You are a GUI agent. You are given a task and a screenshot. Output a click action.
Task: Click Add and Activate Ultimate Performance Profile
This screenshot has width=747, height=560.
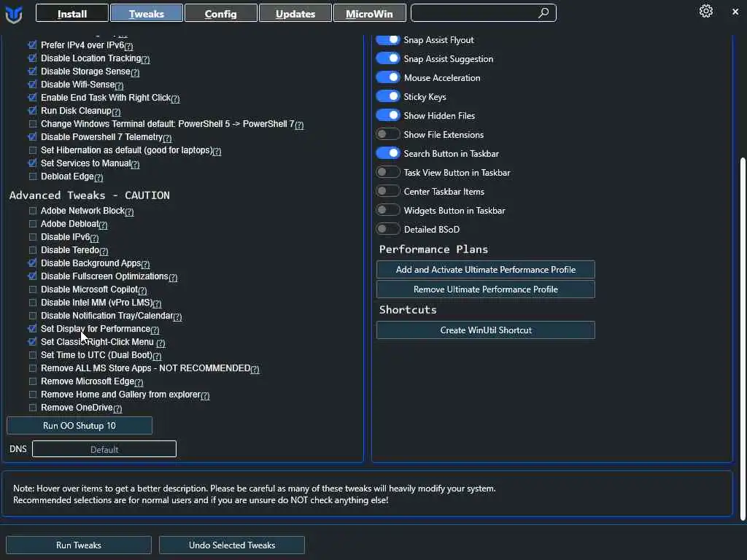[x=485, y=270]
